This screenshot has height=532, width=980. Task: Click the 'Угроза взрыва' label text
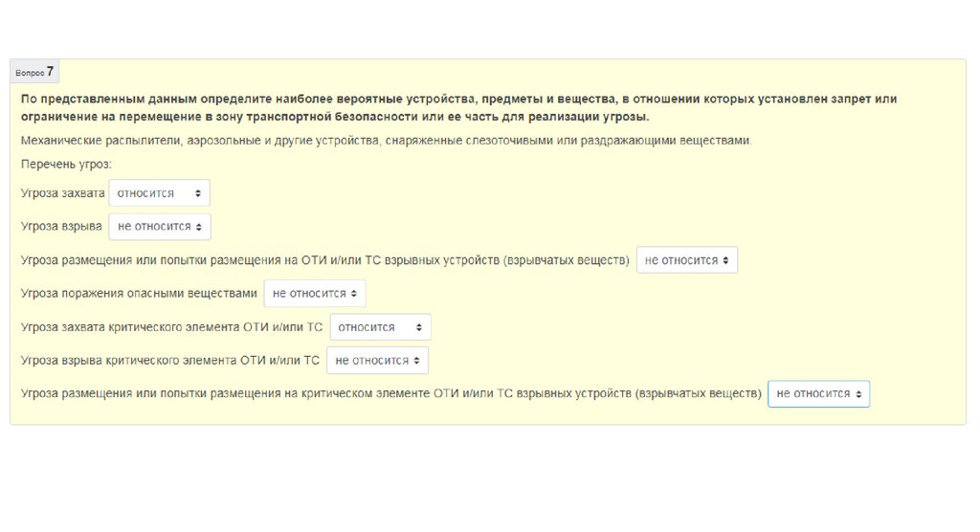(61, 227)
